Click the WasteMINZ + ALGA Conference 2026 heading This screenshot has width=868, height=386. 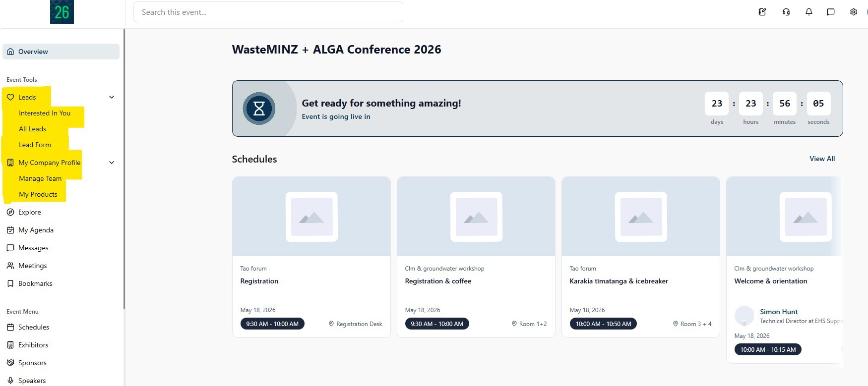(x=336, y=50)
